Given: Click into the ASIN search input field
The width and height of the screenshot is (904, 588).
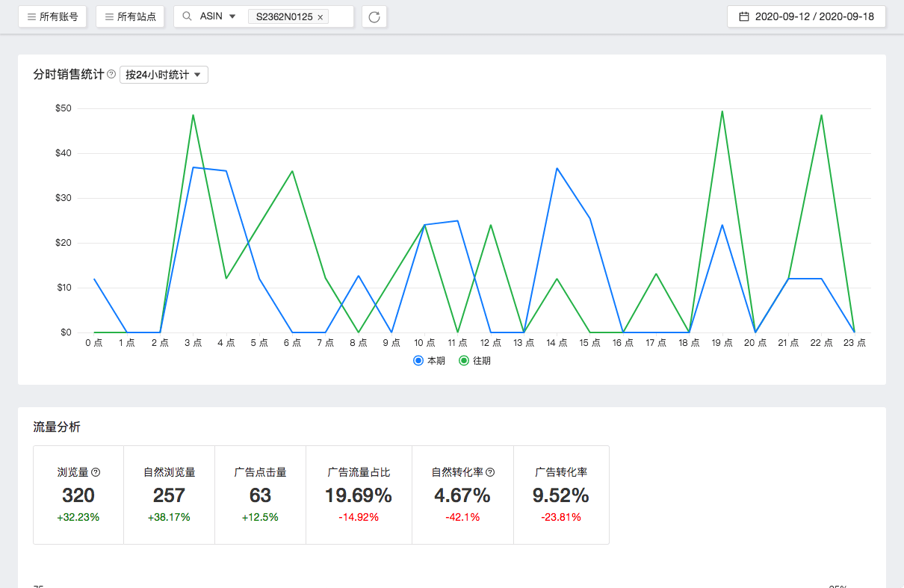Looking at the screenshot, I should pos(340,16).
